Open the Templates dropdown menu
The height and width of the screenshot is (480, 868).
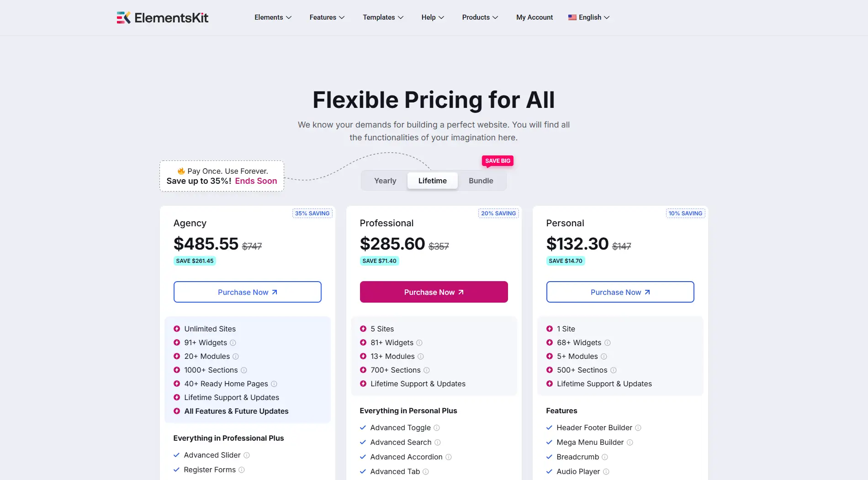click(383, 17)
